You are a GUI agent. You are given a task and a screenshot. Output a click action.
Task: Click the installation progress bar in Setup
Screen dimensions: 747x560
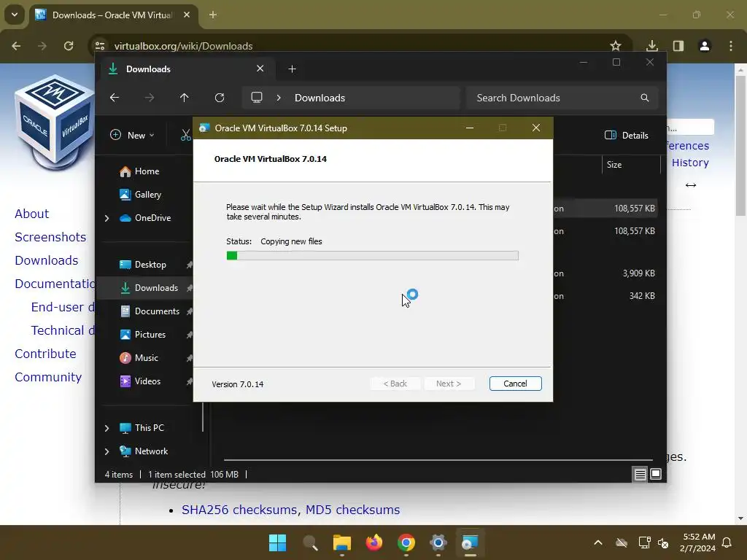coord(372,256)
